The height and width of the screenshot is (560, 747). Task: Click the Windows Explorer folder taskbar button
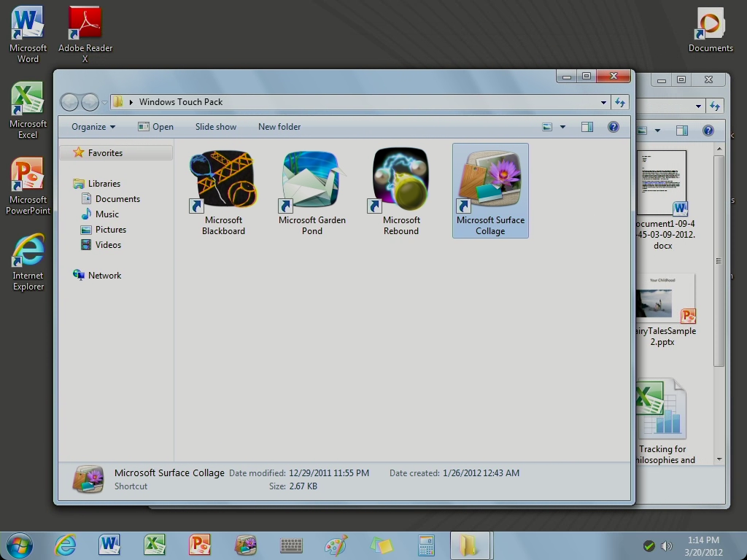[470, 545]
